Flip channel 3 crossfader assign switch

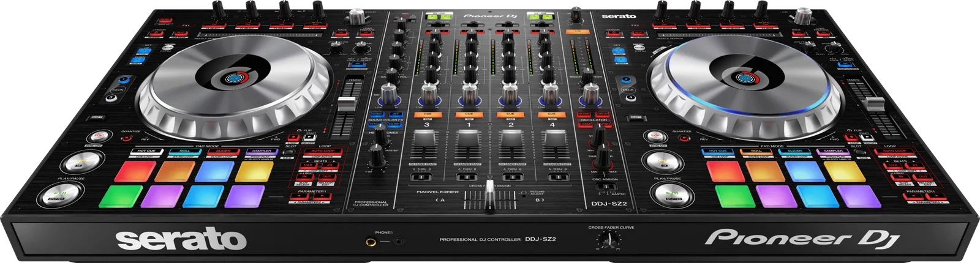tap(422, 177)
